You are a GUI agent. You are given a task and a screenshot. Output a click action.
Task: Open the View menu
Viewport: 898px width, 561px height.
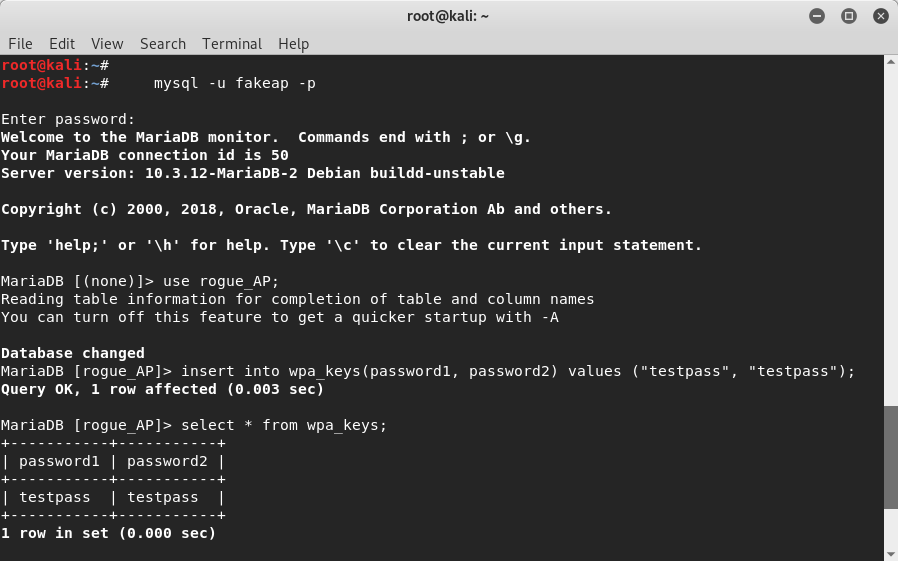(107, 44)
